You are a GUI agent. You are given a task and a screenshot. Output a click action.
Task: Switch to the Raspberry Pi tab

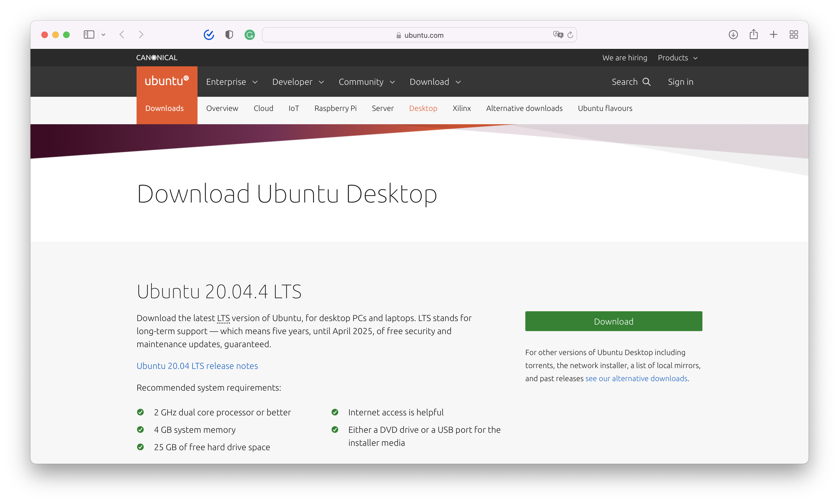335,108
